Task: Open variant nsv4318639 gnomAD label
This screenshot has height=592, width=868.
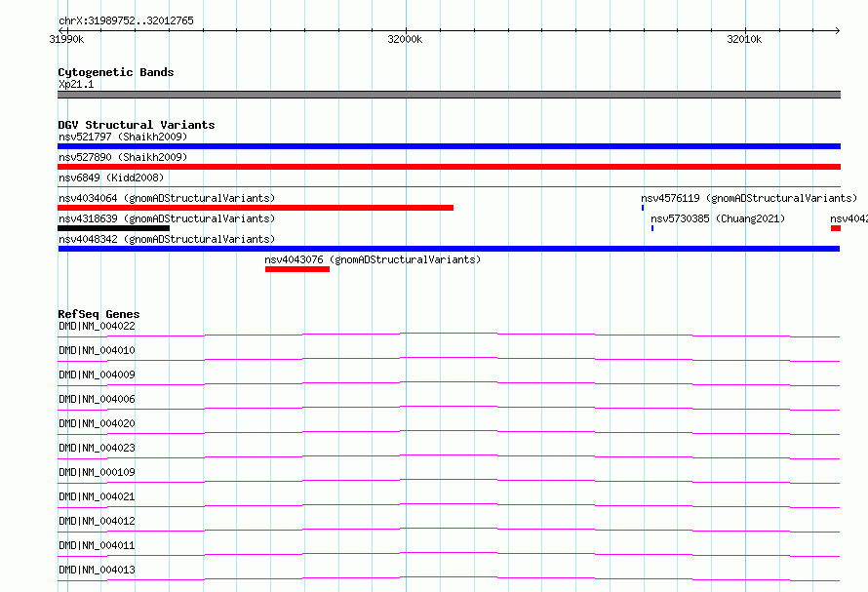Action: tap(167, 218)
